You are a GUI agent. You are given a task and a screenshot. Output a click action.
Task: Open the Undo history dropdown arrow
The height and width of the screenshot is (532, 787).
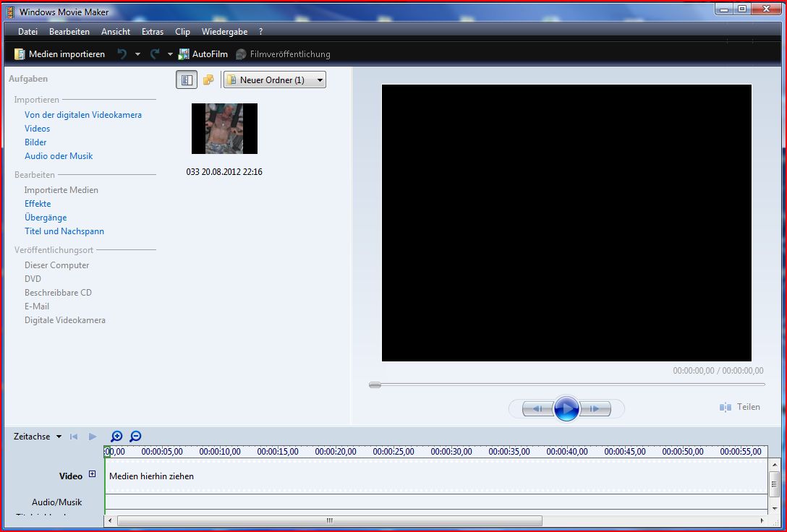[x=137, y=54]
